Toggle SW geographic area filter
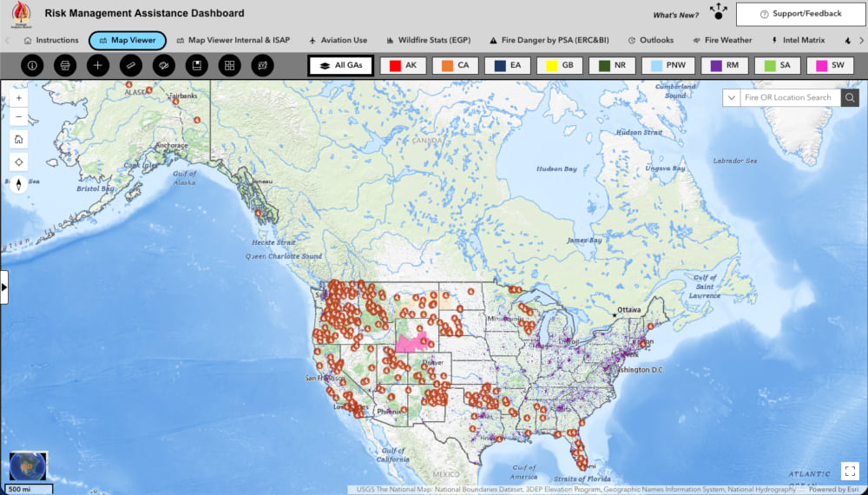Screen dimensions: 868x495 click(x=831, y=65)
